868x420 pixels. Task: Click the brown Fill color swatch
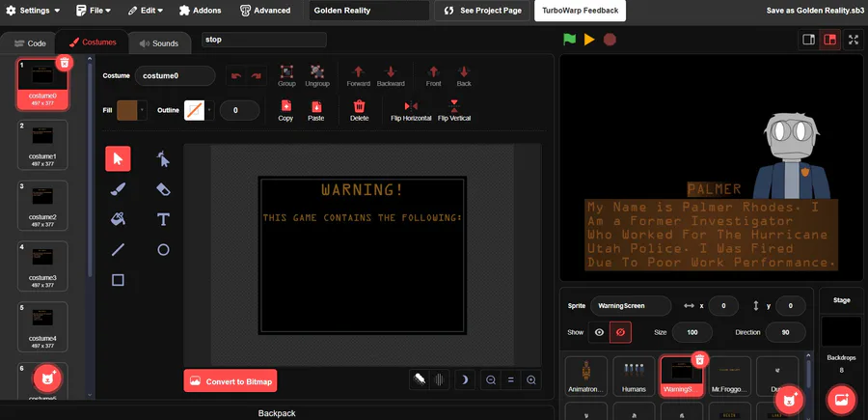point(126,110)
